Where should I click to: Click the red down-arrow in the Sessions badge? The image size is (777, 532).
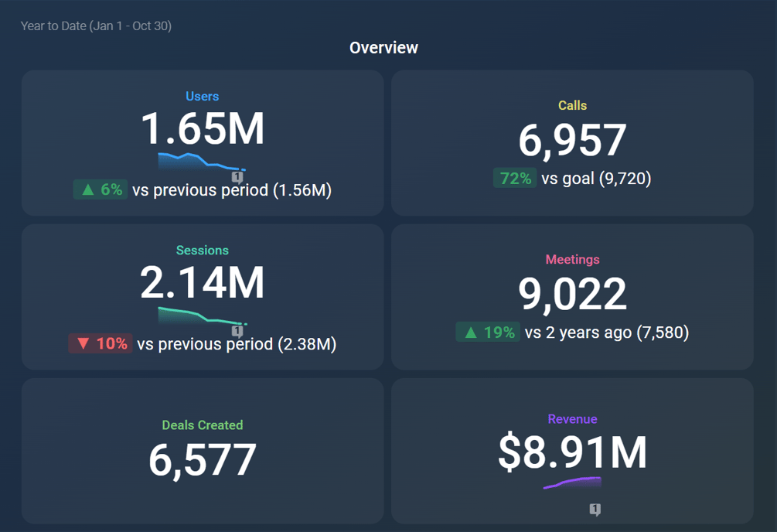(x=83, y=344)
